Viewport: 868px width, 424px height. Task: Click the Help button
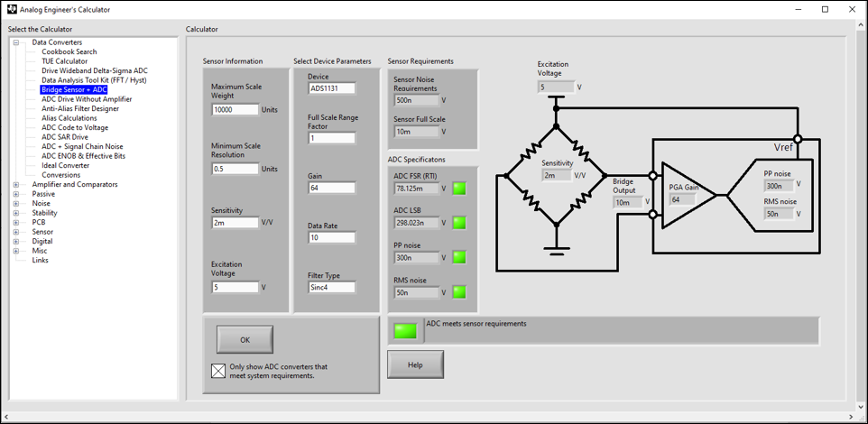pos(415,364)
